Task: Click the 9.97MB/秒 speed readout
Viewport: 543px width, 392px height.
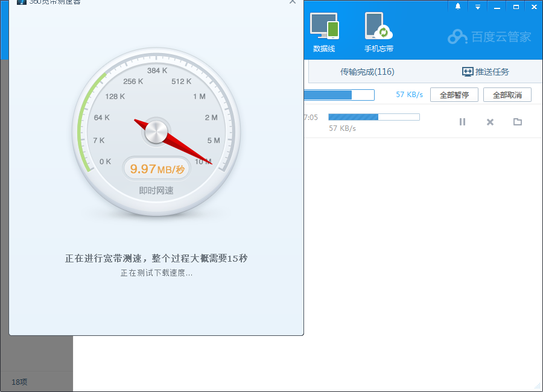Action: (x=156, y=168)
